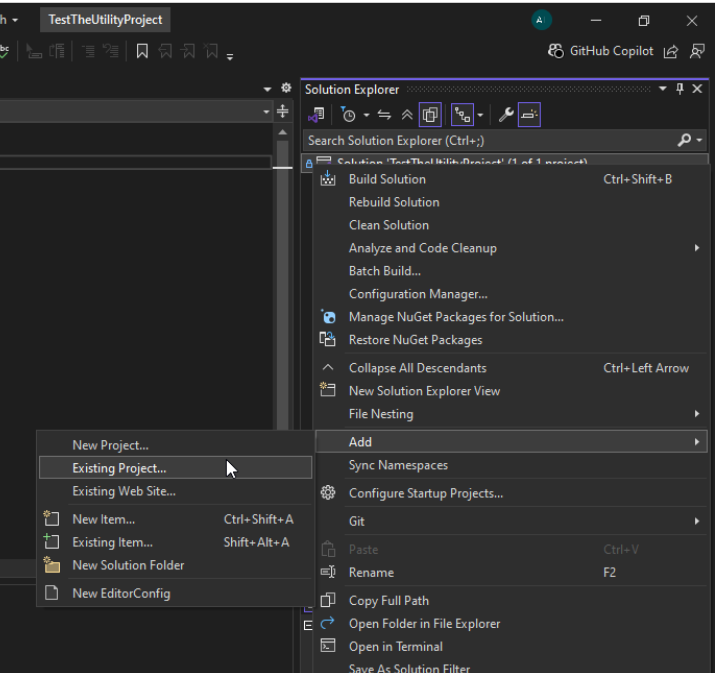Choose Build Solution in context menu

tap(386, 179)
